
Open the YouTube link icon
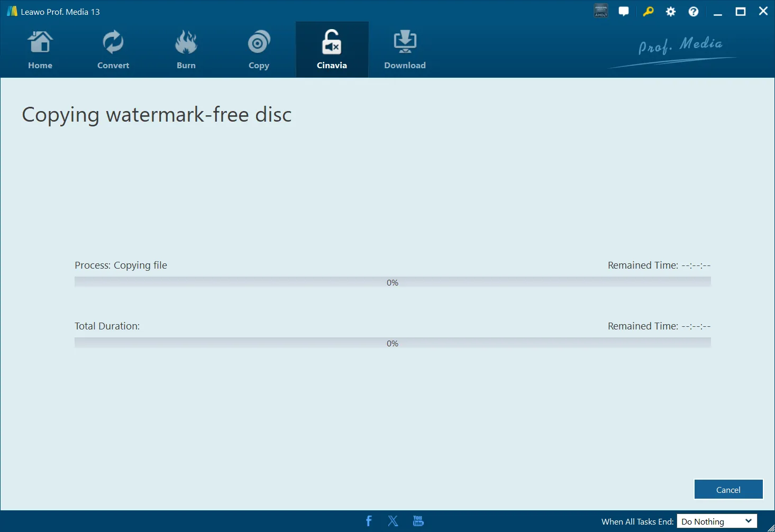(418, 521)
